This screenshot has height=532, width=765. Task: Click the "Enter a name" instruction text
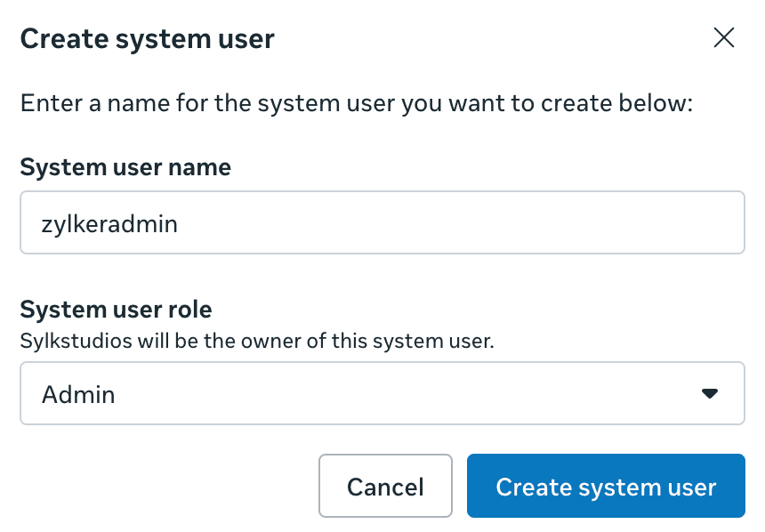tap(356, 103)
